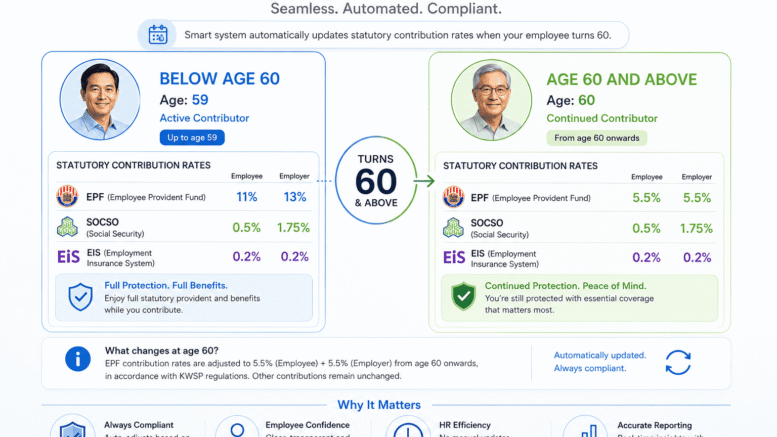Click the EPF logo in Age 60 And Above card
This screenshot has width=777, height=437.
pos(453,197)
